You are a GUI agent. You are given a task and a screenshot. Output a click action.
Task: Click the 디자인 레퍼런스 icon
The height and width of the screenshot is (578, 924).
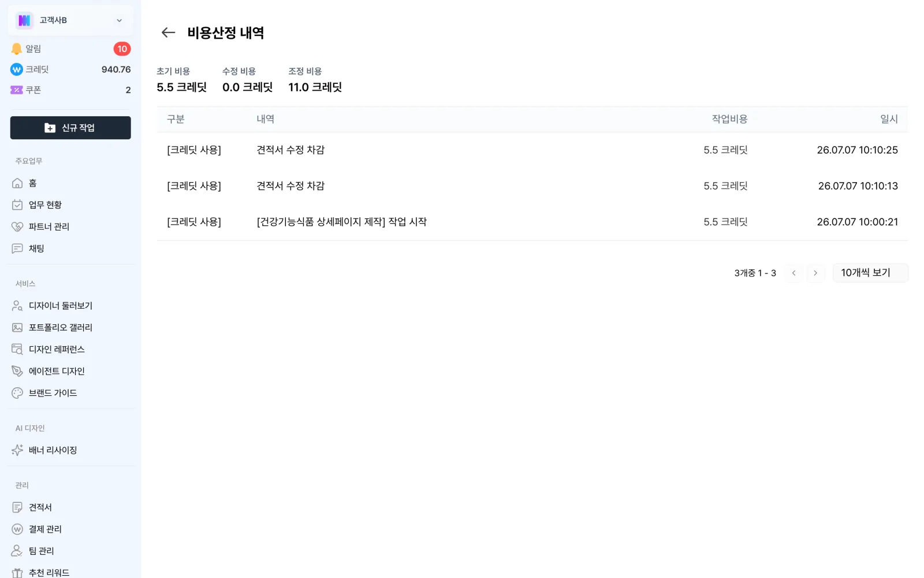tap(17, 349)
